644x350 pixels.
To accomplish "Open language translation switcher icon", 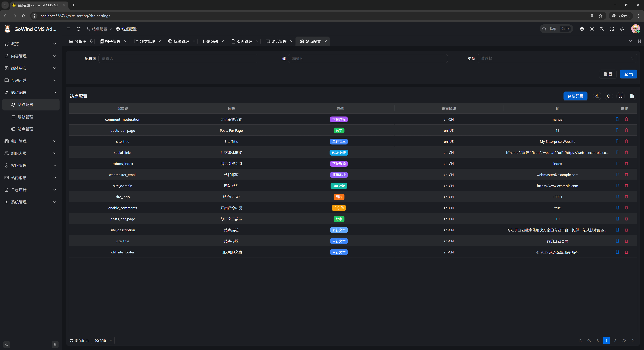I will pos(602,29).
